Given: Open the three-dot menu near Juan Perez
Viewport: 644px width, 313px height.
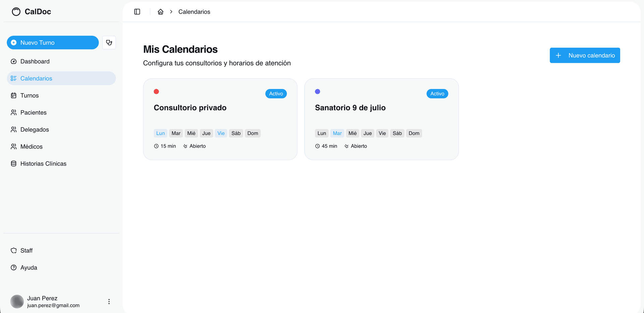Looking at the screenshot, I should click(x=109, y=302).
